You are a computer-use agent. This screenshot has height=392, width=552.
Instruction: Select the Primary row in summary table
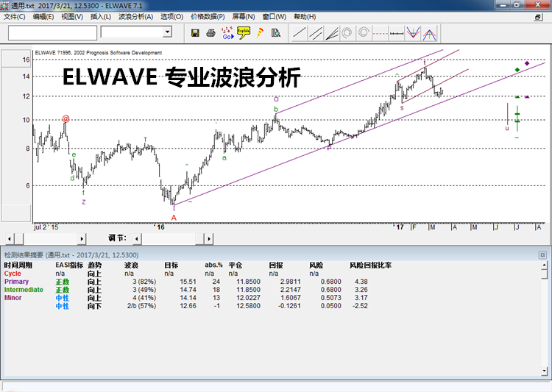coord(16,281)
